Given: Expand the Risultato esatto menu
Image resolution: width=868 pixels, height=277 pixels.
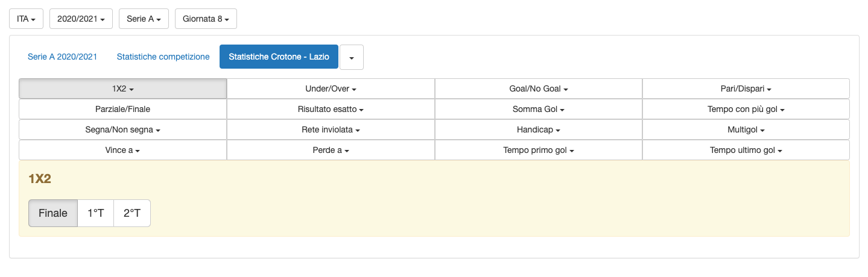Looking at the screenshot, I should pos(331,109).
